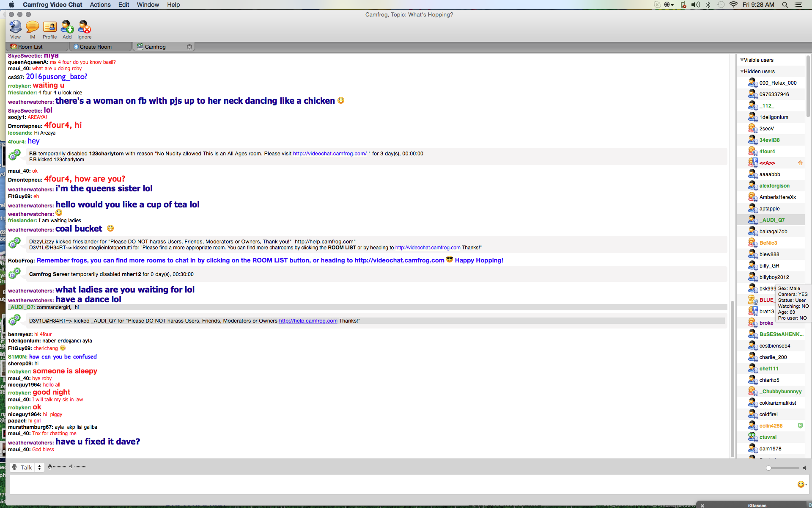The height and width of the screenshot is (508, 812).
Task: Collapse the Visible users group
Action: tap(742, 60)
